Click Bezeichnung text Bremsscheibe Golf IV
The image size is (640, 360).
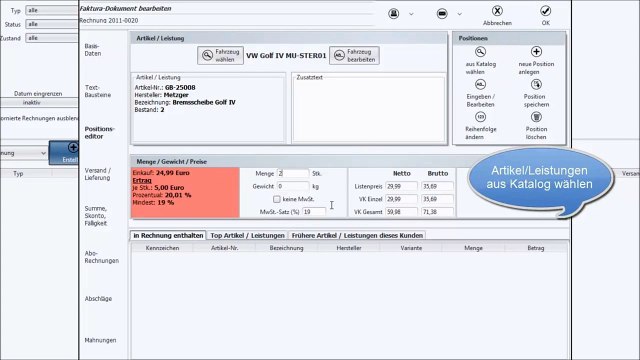204,102
